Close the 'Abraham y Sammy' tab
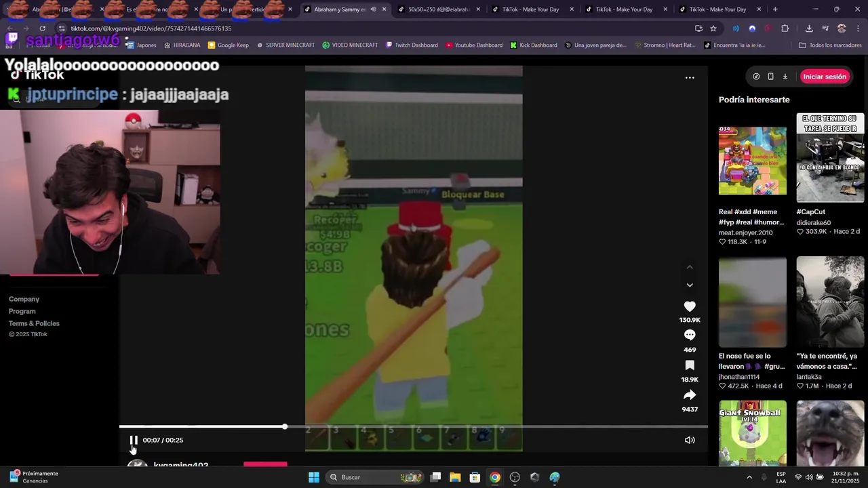Screen dimensions: 868x488 coord(384,9)
